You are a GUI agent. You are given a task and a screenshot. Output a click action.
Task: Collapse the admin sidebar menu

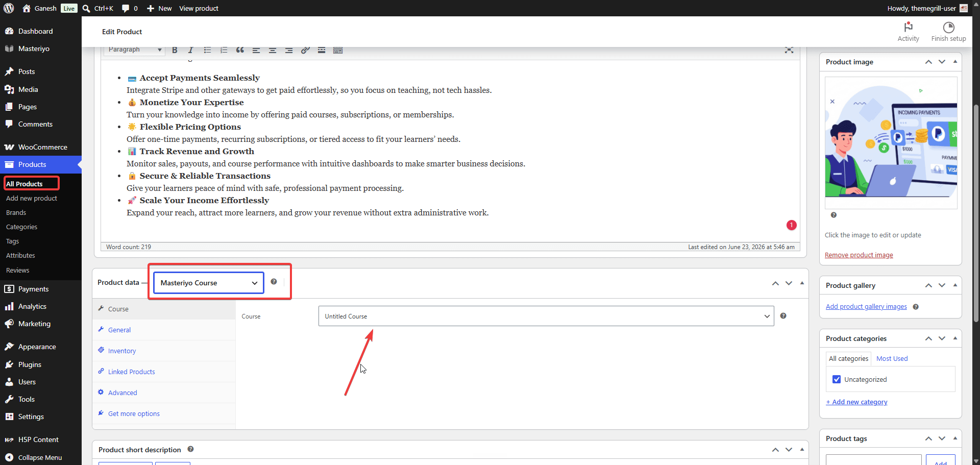click(41, 457)
